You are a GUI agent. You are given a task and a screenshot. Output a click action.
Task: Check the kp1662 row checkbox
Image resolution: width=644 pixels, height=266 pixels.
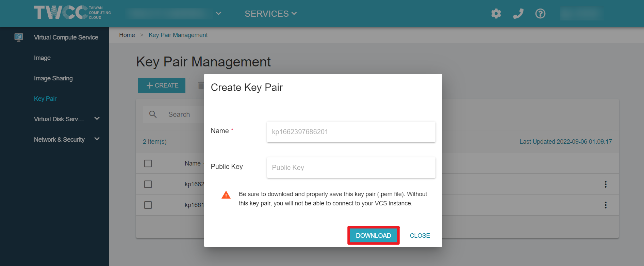(x=148, y=184)
